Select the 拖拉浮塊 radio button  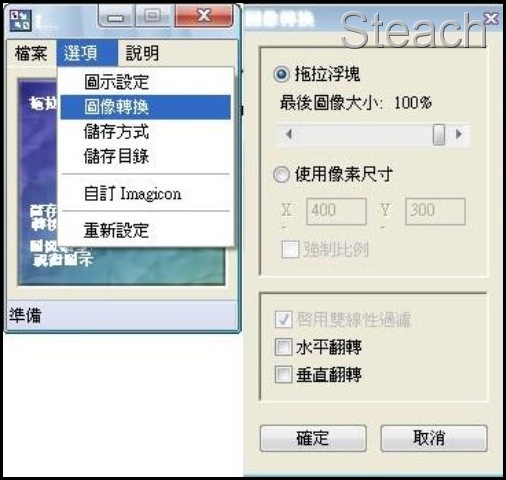coord(281,74)
